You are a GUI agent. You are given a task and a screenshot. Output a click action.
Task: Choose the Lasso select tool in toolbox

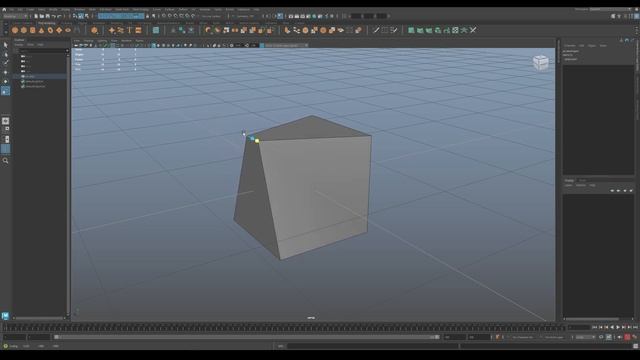point(5,54)
